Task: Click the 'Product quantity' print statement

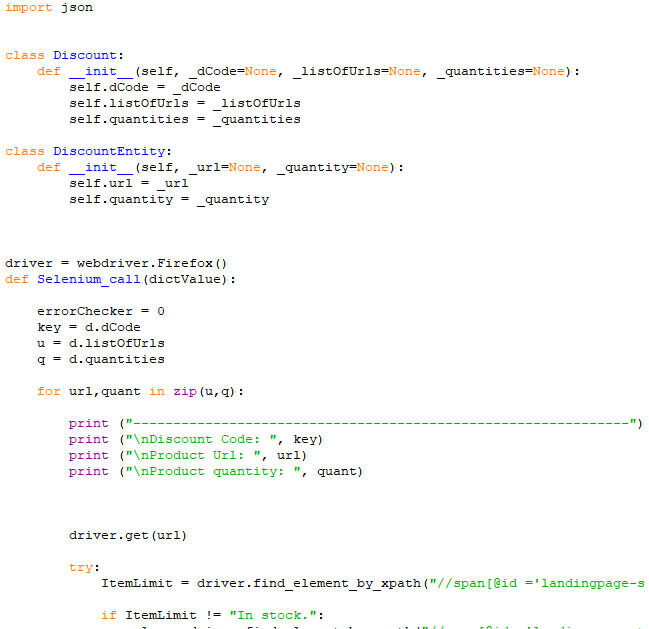Action: pyautogui.click(x=215, y=471)
